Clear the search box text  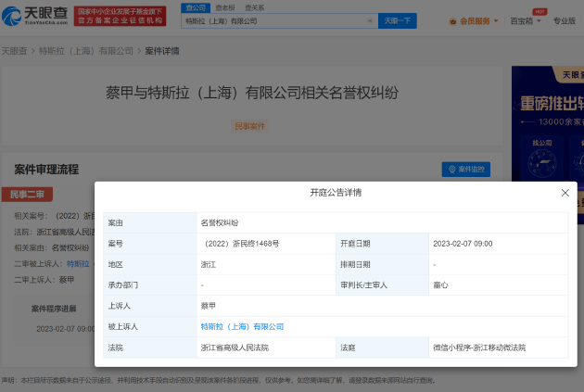[x=370, y=20]
